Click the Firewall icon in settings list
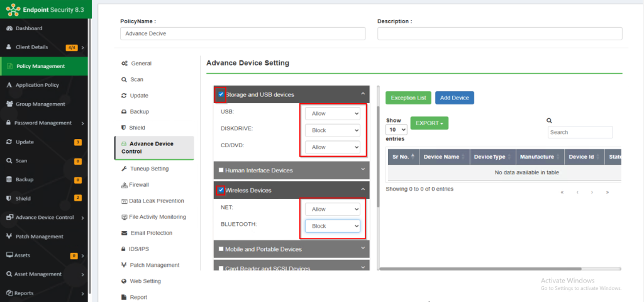 pyautogui.click(x=125, y=185)
